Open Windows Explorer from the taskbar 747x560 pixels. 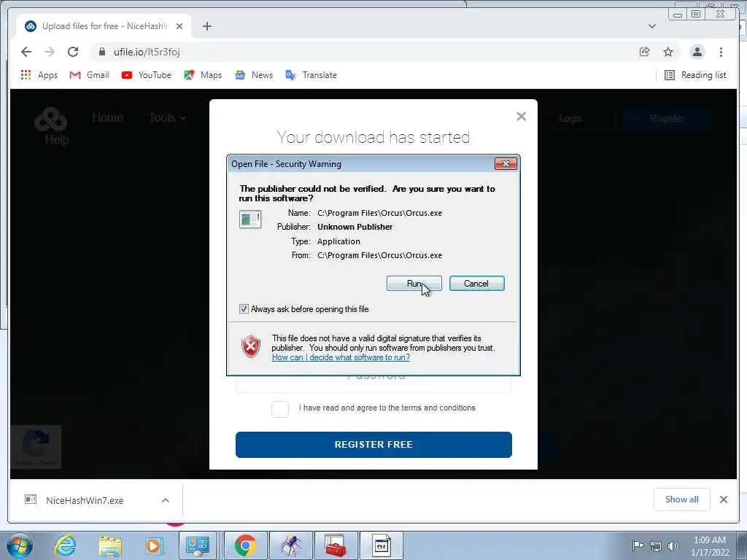point(110,545)
